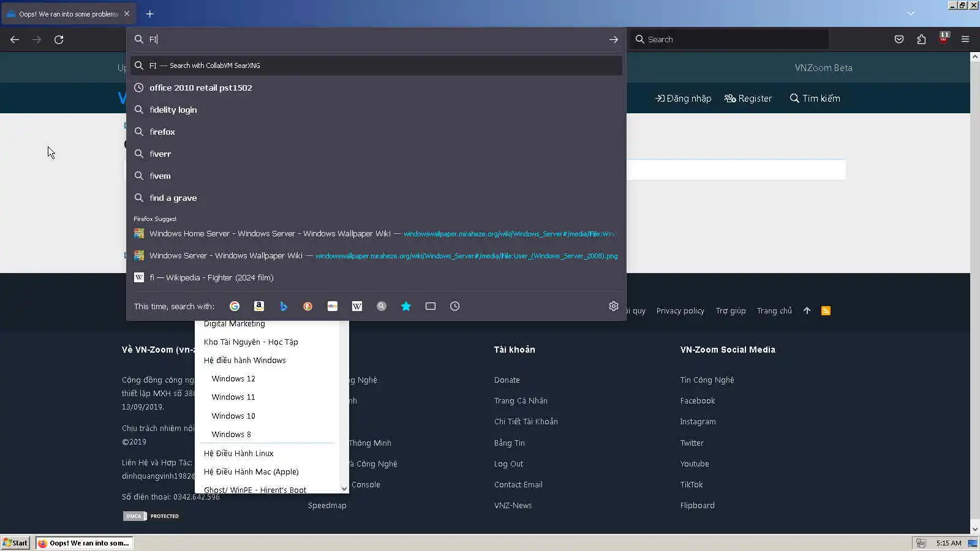
Task: Open the list all tabs dropdown
Action: [x=911, y=13]
